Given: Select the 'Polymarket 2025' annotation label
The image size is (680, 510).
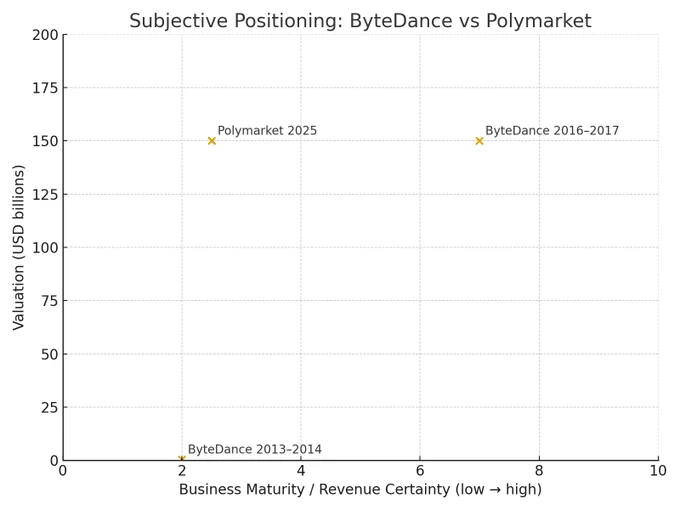Looking at the screenshot, I should (x=267, y=131).
